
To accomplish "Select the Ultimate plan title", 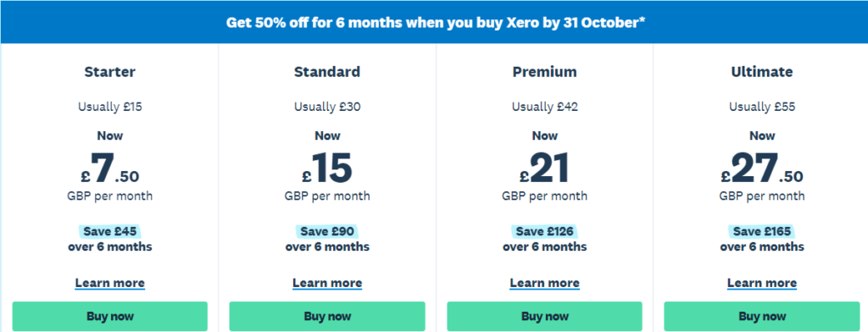I will (x=762, y=72).
